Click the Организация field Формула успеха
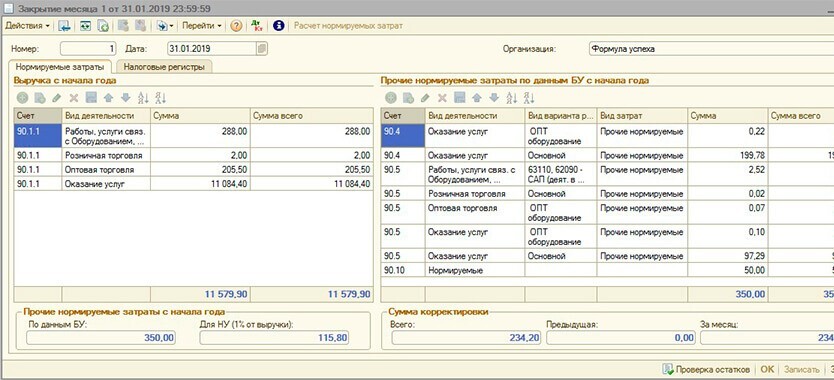This screenshot has width=834, height=380. (x=711, y=49)
